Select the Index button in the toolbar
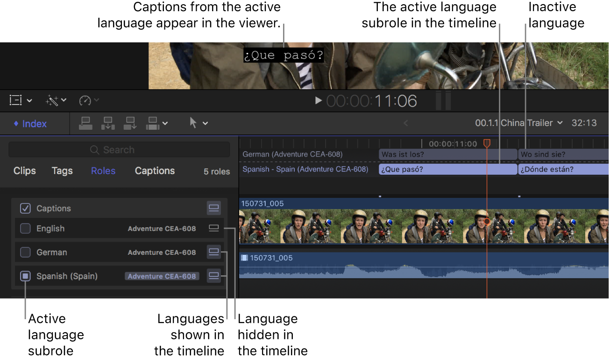Image resolution: width=610 pixels, height=364 pixels. click(30, 123)
